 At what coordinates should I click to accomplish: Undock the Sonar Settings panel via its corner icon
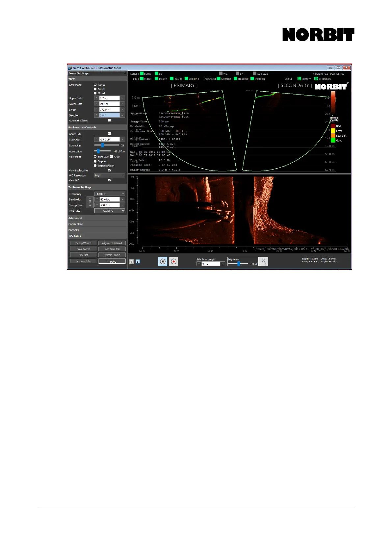point(125,73)
